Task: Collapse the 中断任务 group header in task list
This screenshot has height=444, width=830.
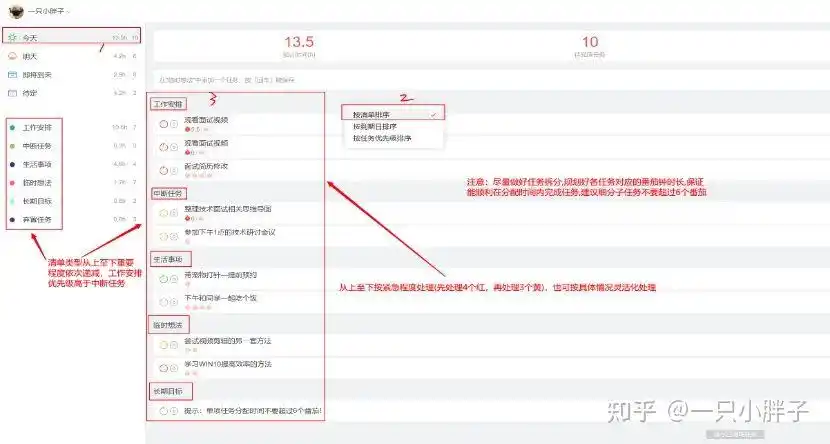Action: tap(168, 194)
